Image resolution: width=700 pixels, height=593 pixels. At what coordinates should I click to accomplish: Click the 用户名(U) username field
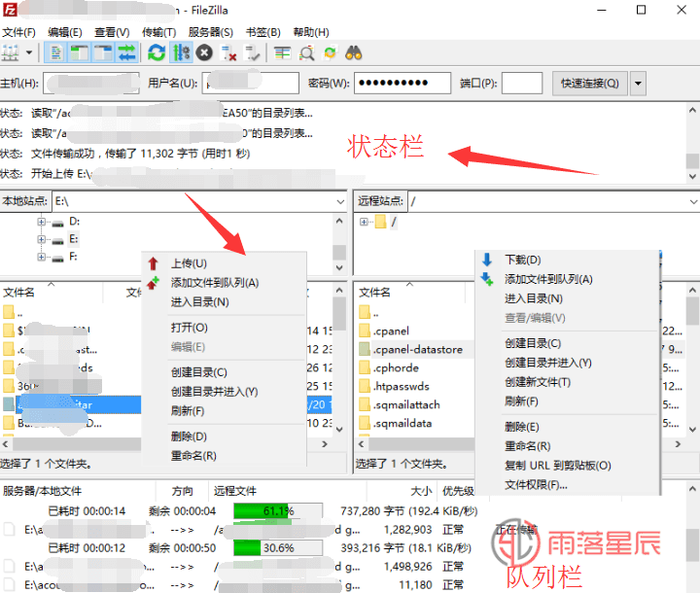[x=251, y=83]
